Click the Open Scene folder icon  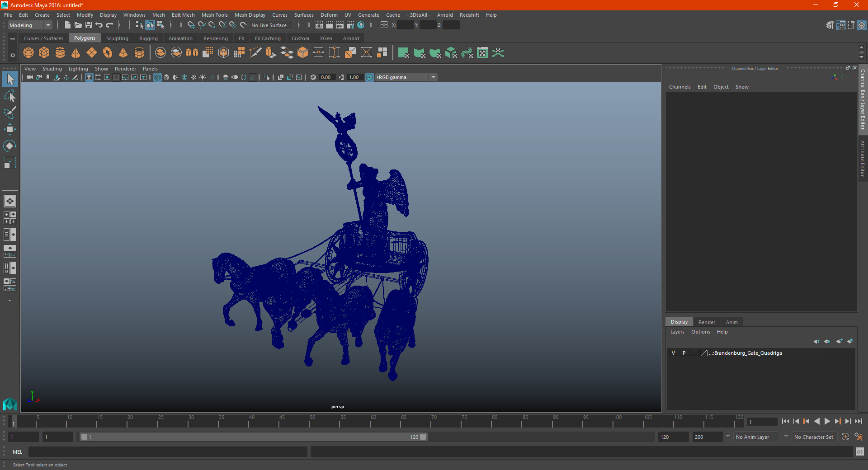(x=78, y=25)
